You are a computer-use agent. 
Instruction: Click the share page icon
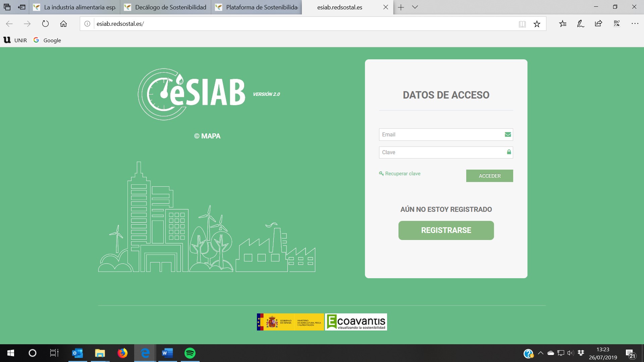point(598,24)
